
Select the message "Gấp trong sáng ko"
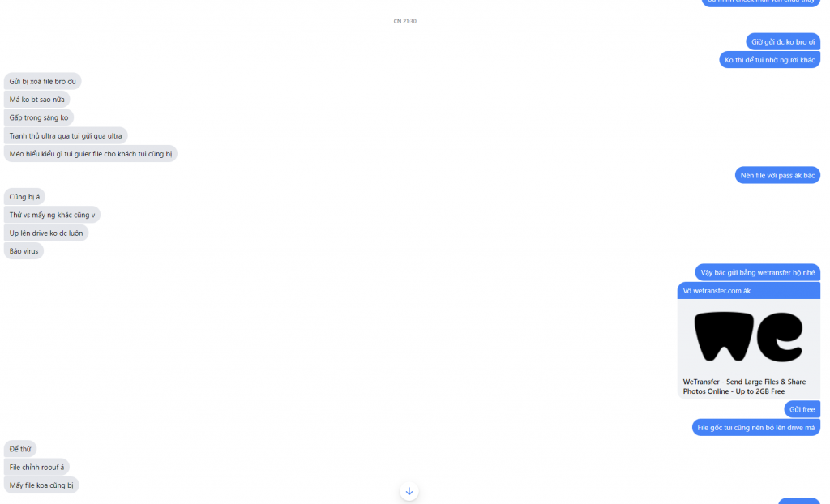click(39, 117)
